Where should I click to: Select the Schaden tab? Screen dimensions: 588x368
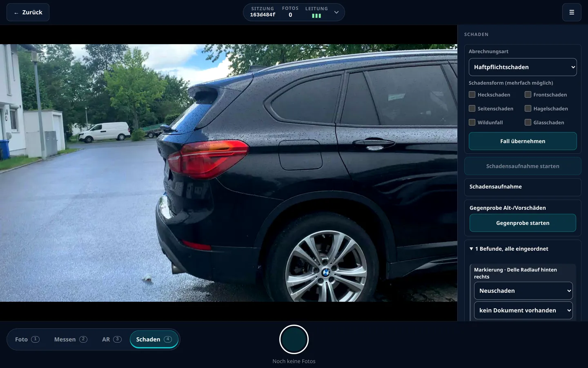click(154, 339)
